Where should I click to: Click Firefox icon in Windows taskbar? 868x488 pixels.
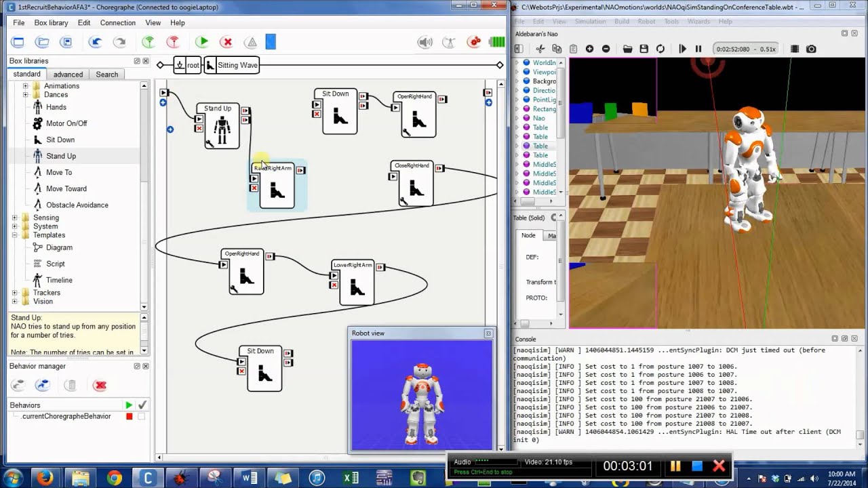click(45, 478)
